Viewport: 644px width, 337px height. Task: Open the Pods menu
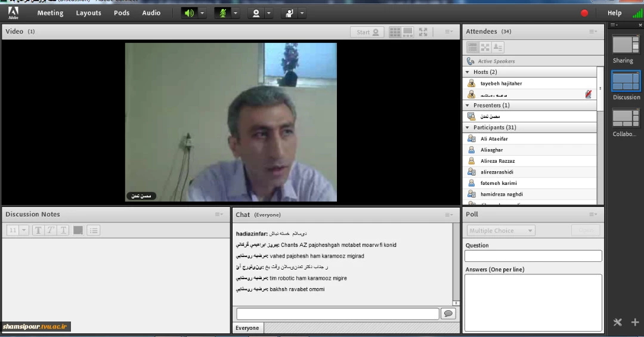[x=122, y=13]
